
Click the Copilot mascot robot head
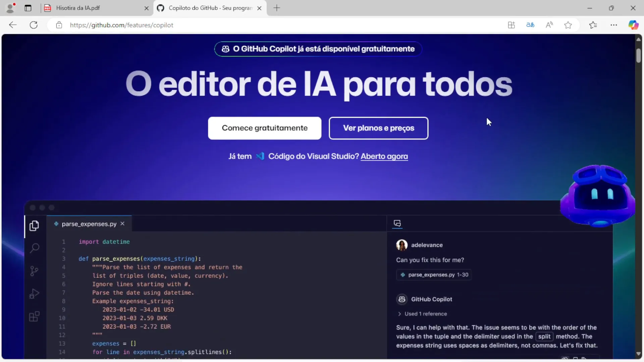pyautogui.click(x=597, y=196)
